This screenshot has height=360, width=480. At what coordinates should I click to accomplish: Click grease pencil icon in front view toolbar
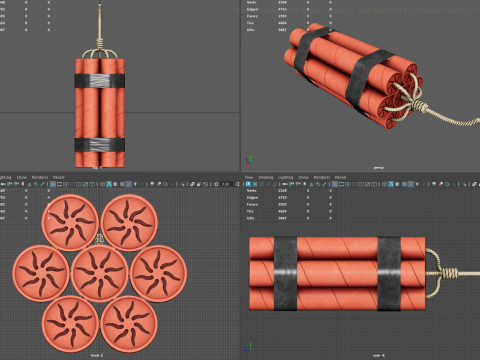[x=42, y=184]
